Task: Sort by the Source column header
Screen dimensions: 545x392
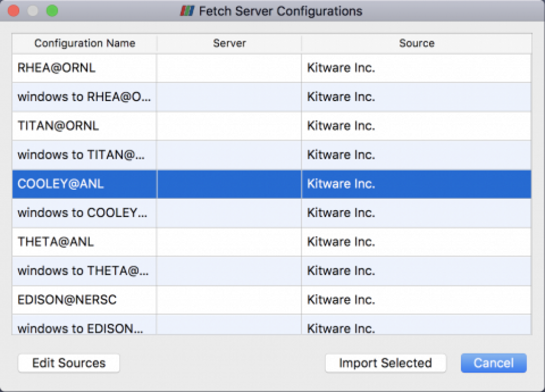Action: tap(417, 43)
